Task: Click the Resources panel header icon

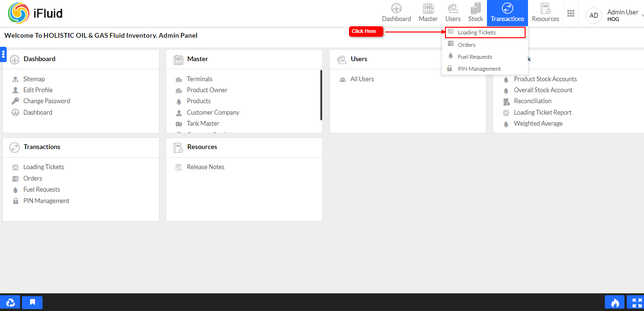Action: click(x=178, y=147)
